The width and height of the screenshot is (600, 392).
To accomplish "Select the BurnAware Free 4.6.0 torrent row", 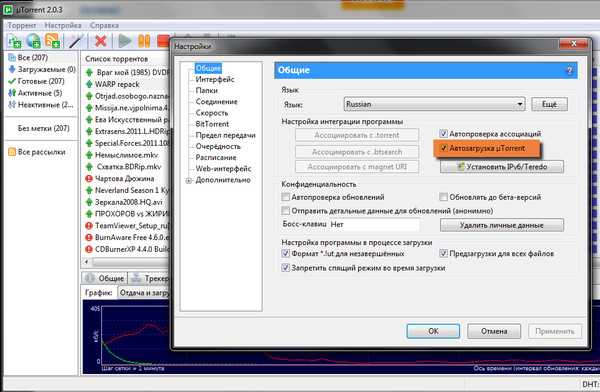I will coord(126,237).
